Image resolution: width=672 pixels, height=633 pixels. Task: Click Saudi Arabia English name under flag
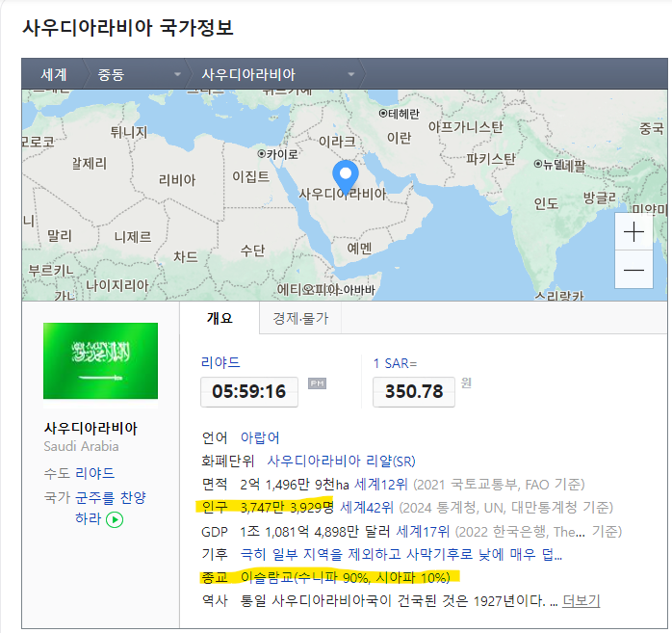[81, 446]
